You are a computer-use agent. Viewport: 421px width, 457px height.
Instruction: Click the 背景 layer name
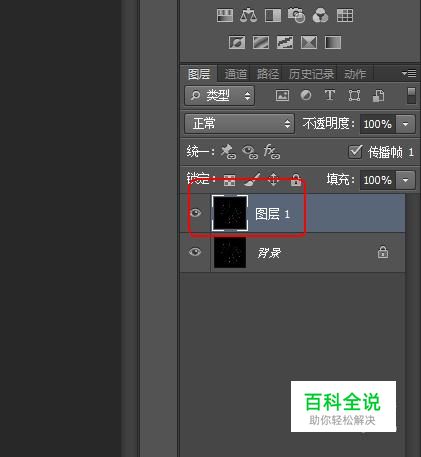[x=269, y=253]
